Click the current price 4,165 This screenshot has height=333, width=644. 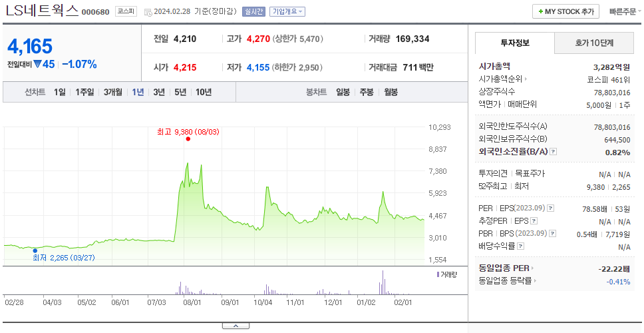point(30,47)
